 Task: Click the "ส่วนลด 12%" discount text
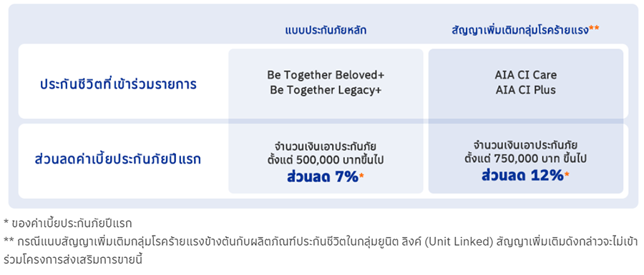[522, 176]
